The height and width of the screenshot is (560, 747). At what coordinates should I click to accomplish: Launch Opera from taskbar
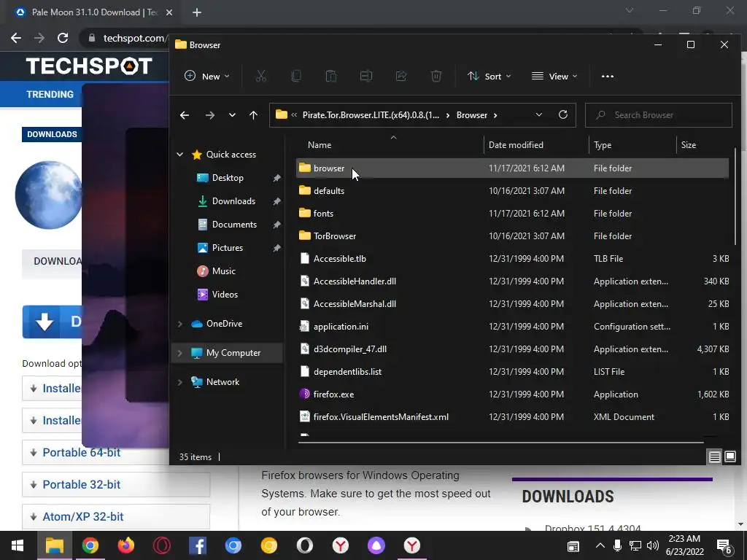(161, 545)
